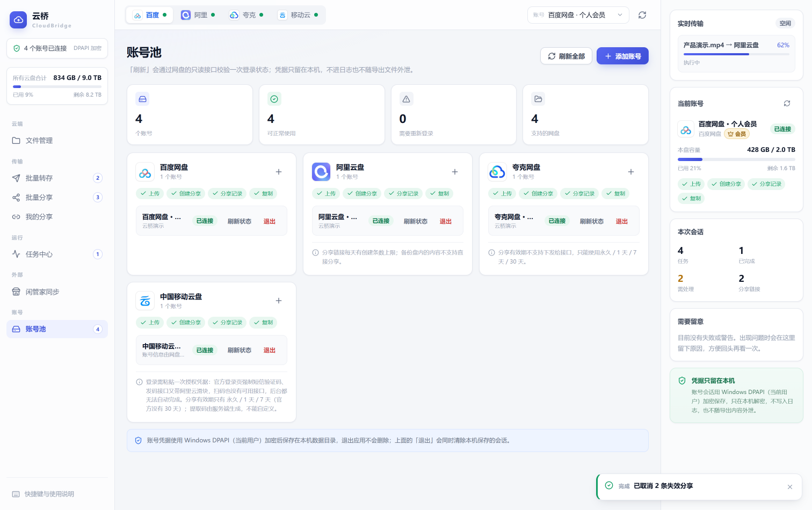Click the 已连接 badge on the 夸克网盘 account row

click(x=557, y=221)
